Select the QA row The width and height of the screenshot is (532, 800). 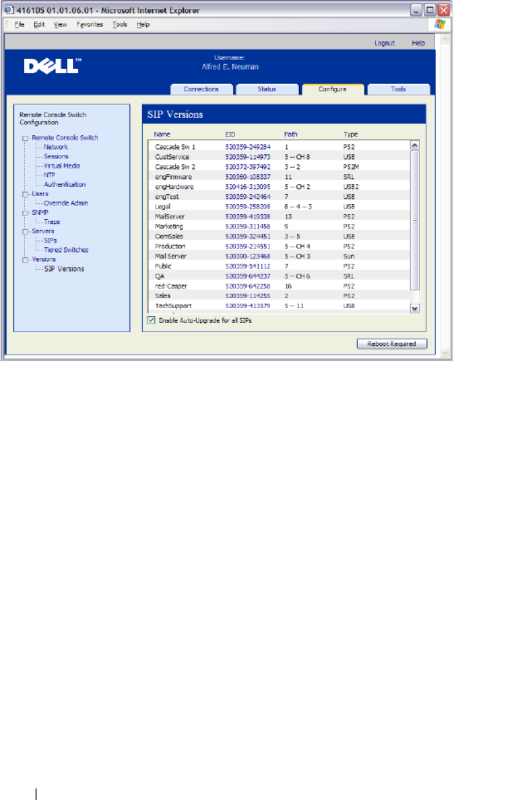point(279,276)
